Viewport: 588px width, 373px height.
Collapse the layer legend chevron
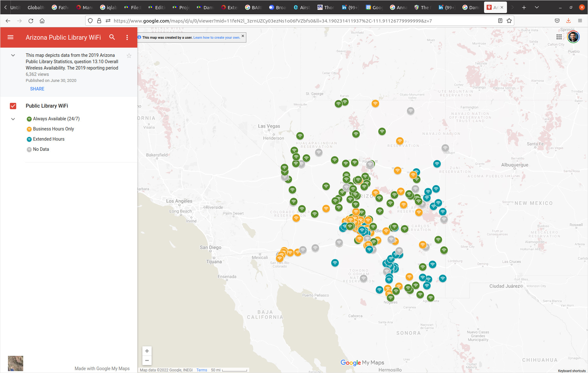[x=13, y=119]
